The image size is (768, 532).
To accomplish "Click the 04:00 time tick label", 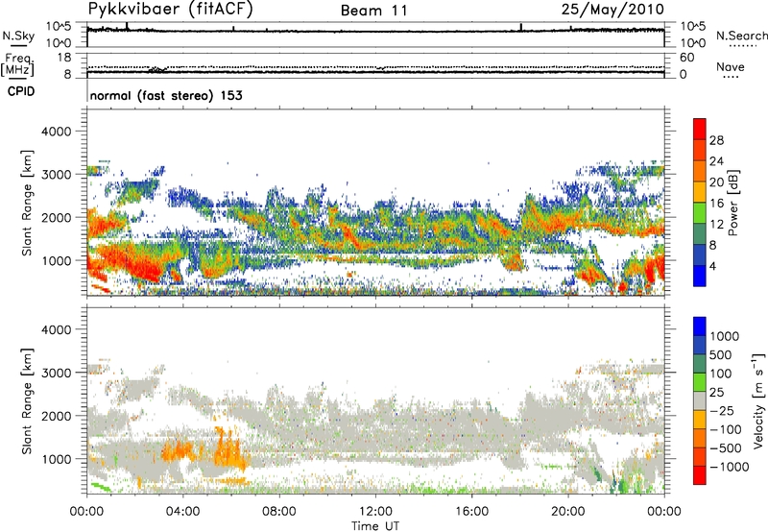I will 182,512.
